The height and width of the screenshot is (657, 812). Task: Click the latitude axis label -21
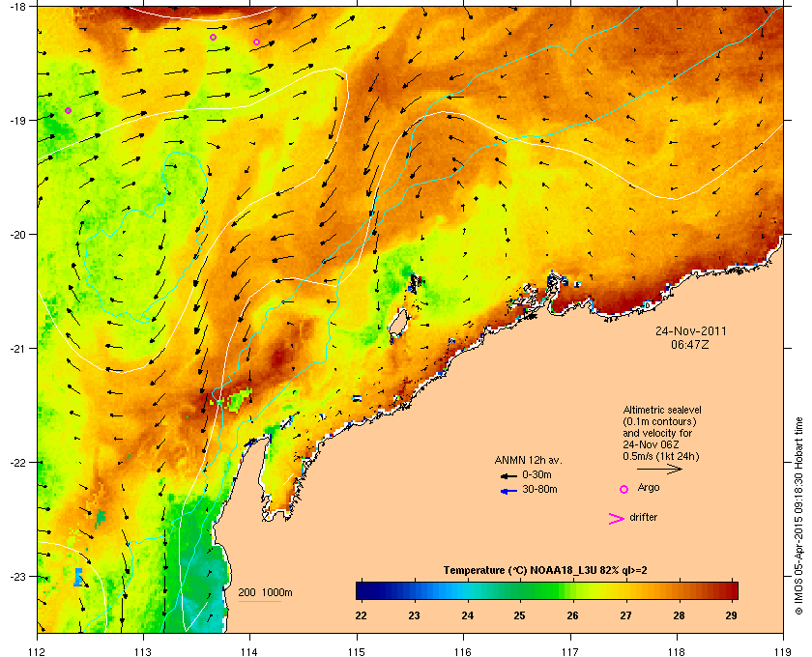(x=18, y=349)
